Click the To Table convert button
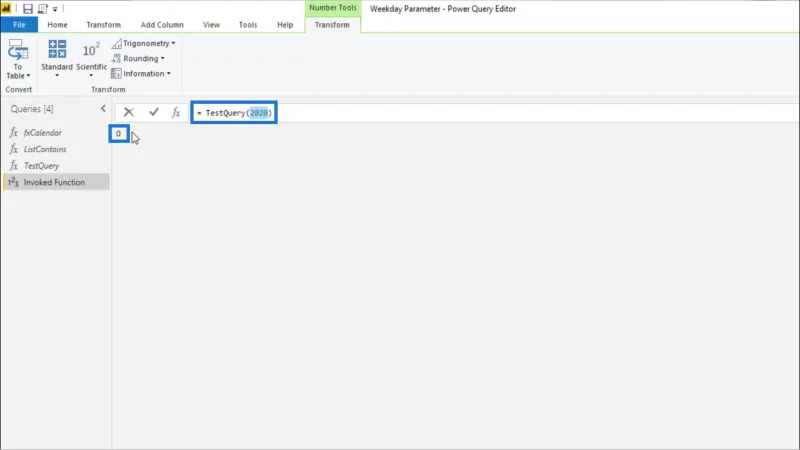 [18, 59]
